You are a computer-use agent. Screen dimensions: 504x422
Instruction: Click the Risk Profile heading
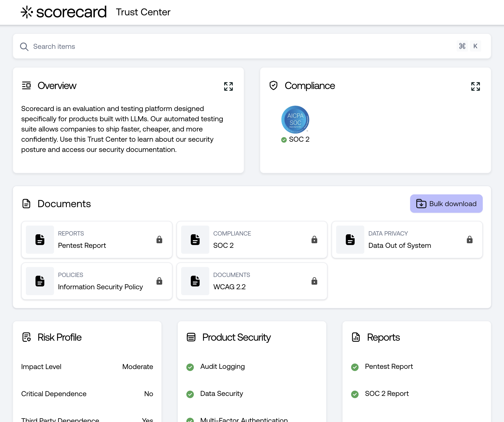click(x=59, y=337)
